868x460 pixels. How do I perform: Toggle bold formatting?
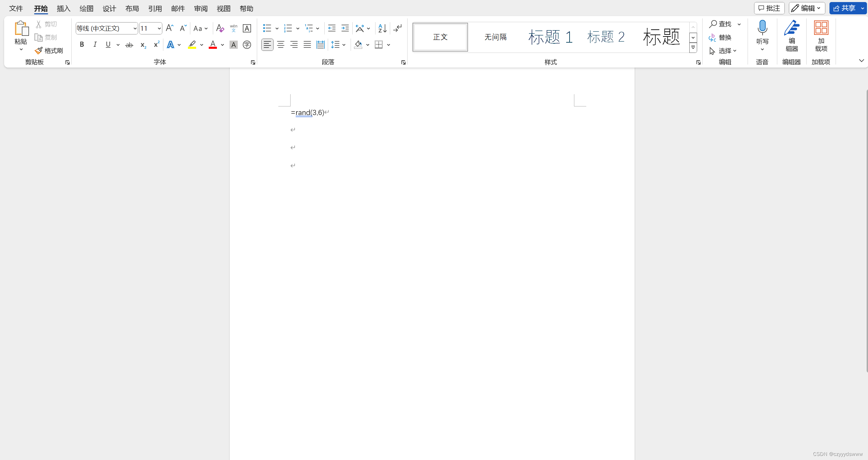(x=82, y=45)
